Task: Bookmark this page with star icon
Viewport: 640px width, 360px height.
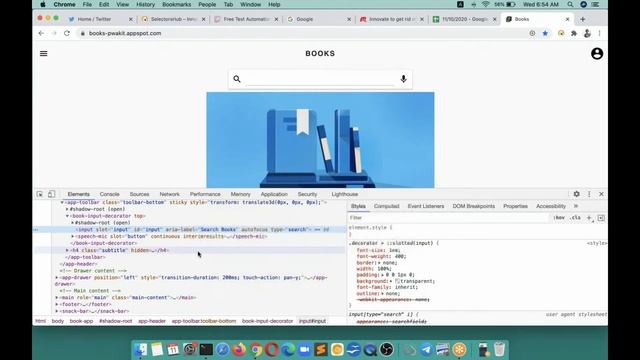Action: (x=545, y=33)
